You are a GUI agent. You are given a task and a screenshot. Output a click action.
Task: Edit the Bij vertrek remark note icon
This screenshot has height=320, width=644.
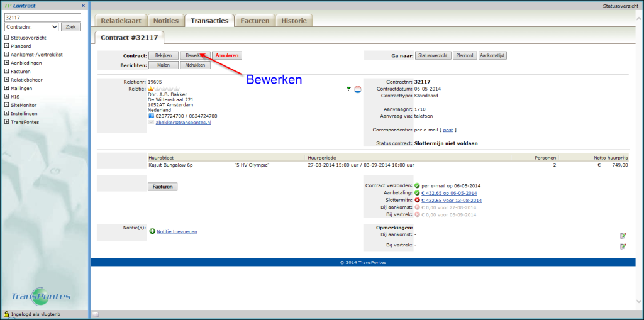coord(623,246)
